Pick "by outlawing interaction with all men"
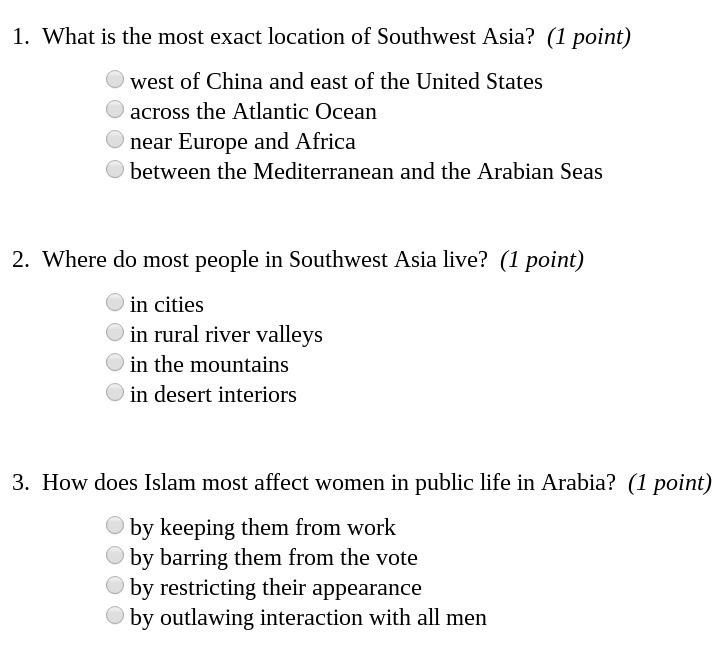Viewport: 725px width, 653px height. (115, 616)
